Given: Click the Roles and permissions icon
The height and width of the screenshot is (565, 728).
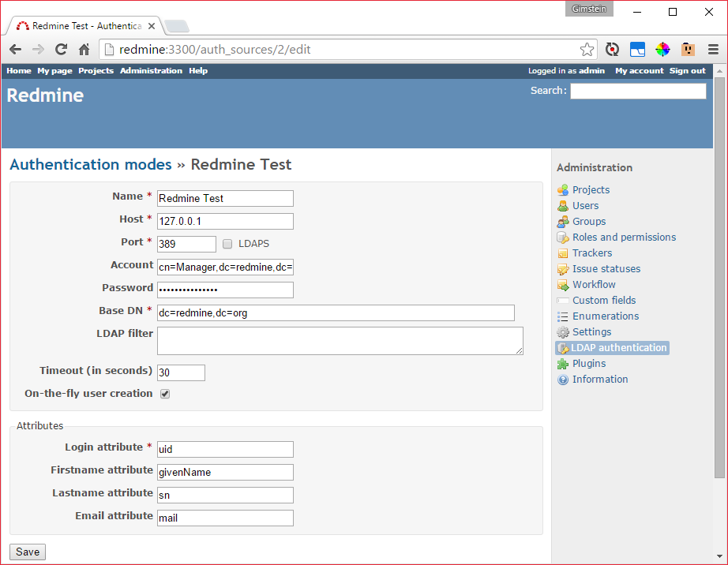Looking at the screenshot, I should pyautogui.click(x=563, y=238).
